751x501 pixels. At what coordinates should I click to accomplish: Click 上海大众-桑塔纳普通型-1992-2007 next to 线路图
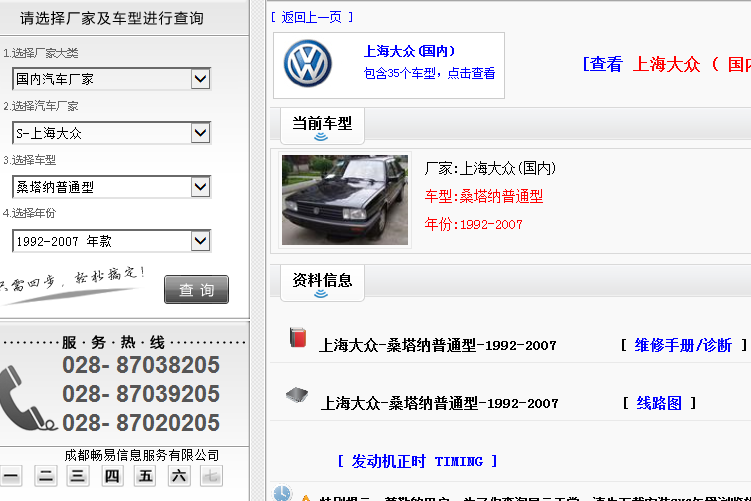pyautogui.click(x=440, y=403)
